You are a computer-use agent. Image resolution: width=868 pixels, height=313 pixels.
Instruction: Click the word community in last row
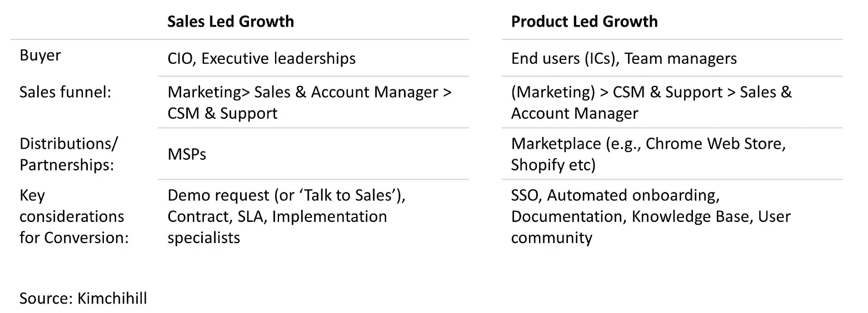click(551, 238)
